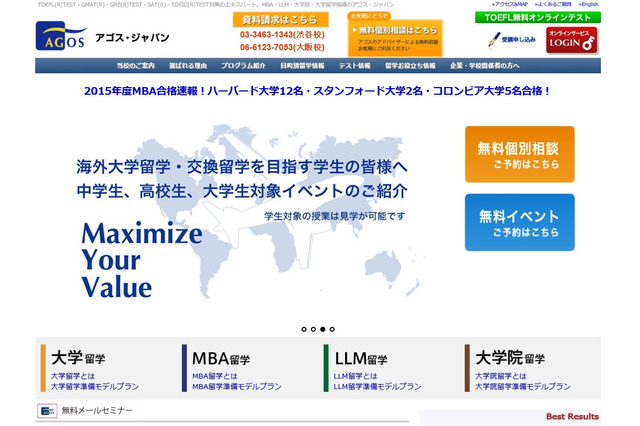Switch to the English site link
Screen dimensions: 640x426
[588, 4]
